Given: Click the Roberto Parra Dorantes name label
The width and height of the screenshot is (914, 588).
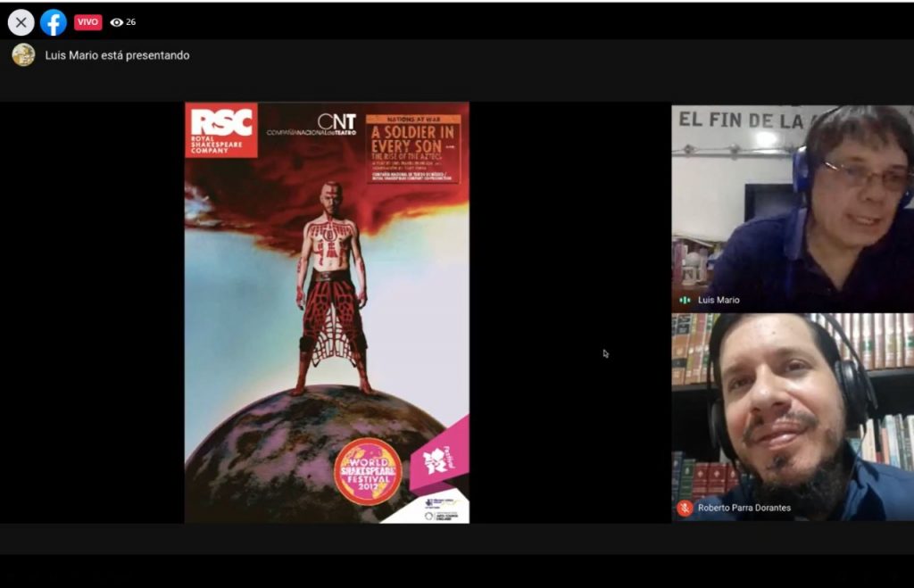Looking at the screenshot, I should [x=744, y=508].
